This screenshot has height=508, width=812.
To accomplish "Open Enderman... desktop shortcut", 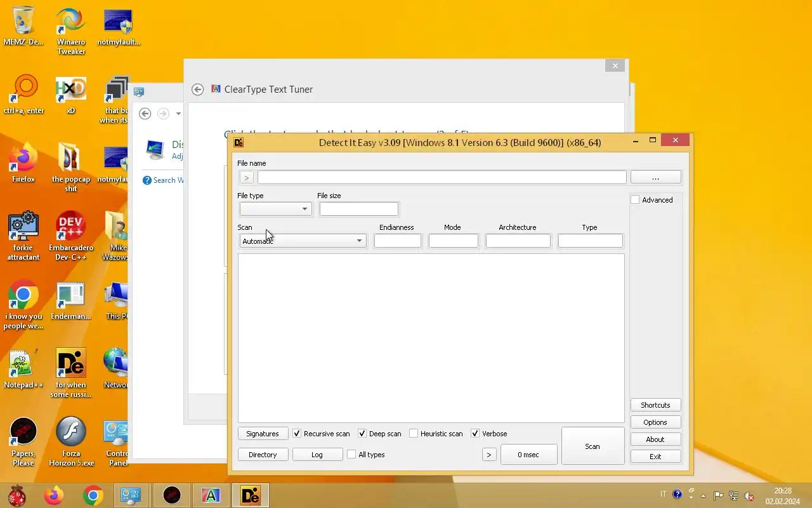I will (x=71, y=300).
